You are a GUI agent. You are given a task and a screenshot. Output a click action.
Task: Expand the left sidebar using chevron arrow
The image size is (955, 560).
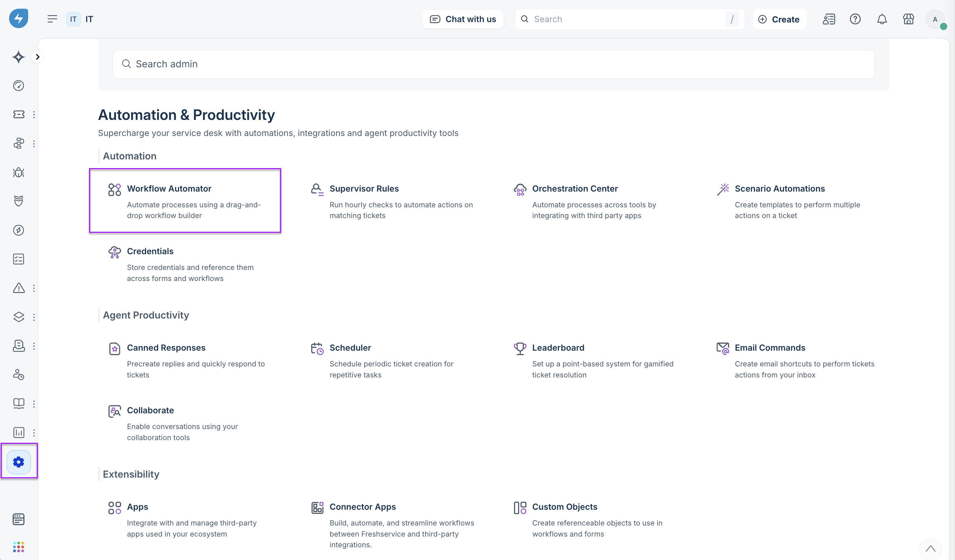(x=38, y=57)
